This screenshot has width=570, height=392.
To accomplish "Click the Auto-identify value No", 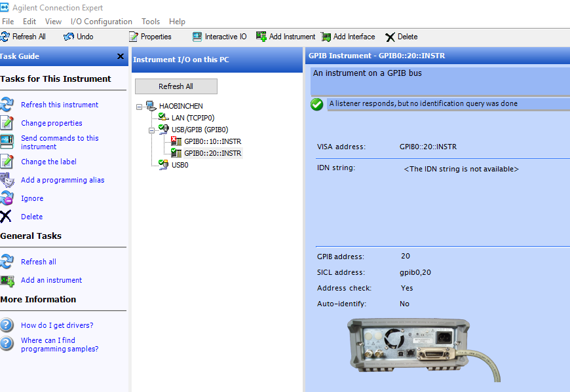I will pyautogui.click(x=405, y=304).
